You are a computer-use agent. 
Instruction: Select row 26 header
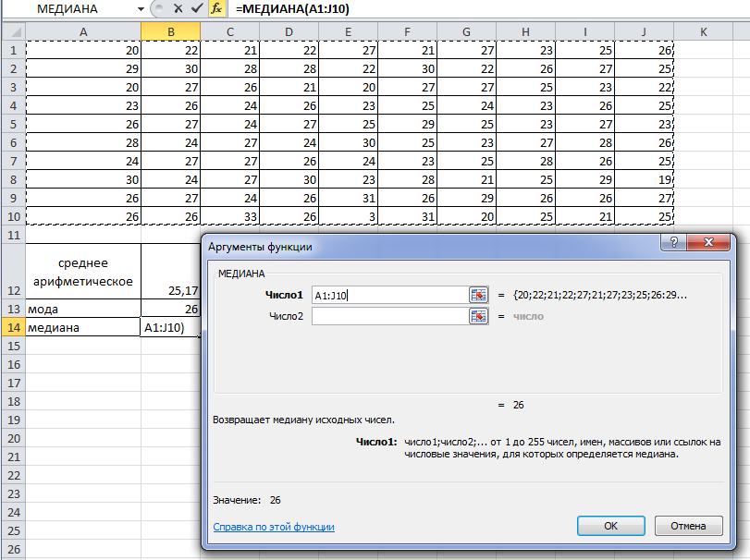coord(14,549)
